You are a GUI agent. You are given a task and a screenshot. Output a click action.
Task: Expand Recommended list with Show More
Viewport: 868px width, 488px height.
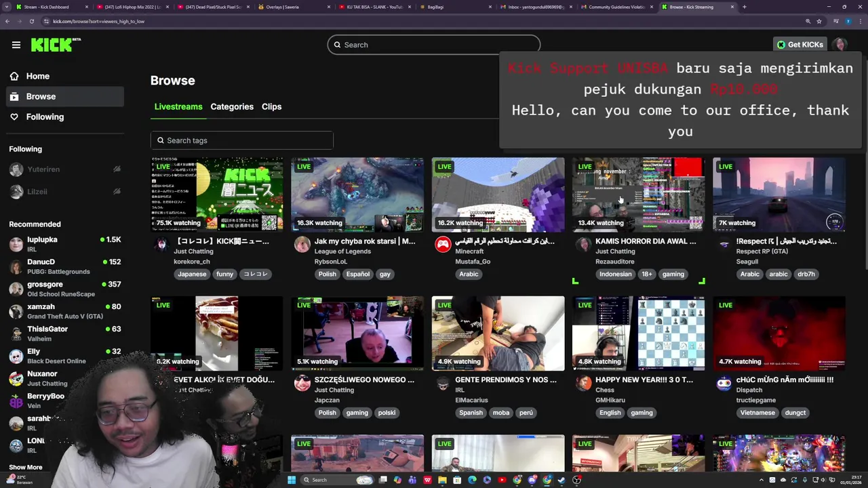(26, 467)
